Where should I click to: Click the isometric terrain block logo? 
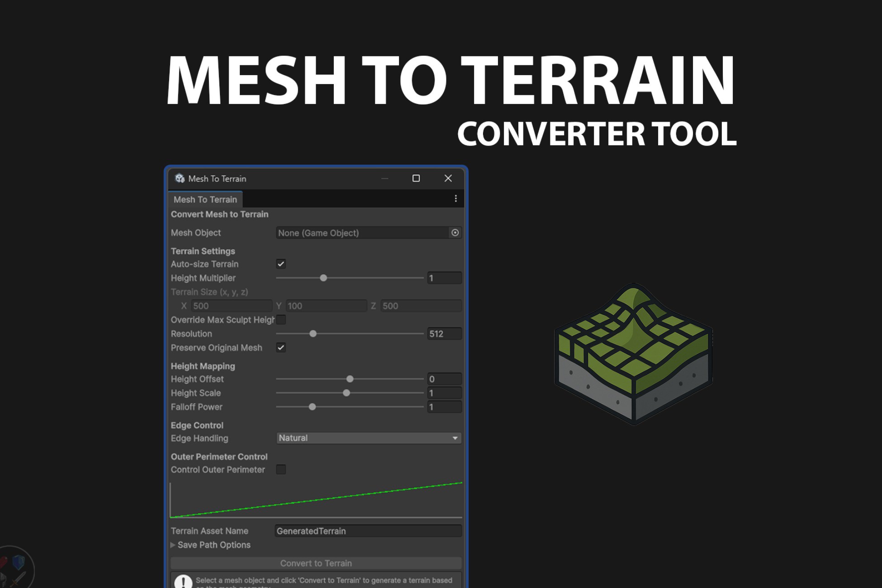click(x=633, y=354)
